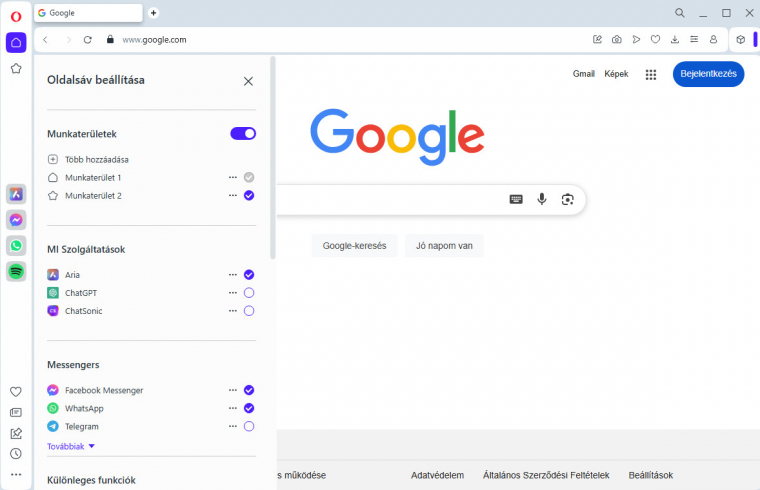The height and width of the screenshot is (490, 760).
Task: Enable Telegram messenger
Action: point(249,427)
